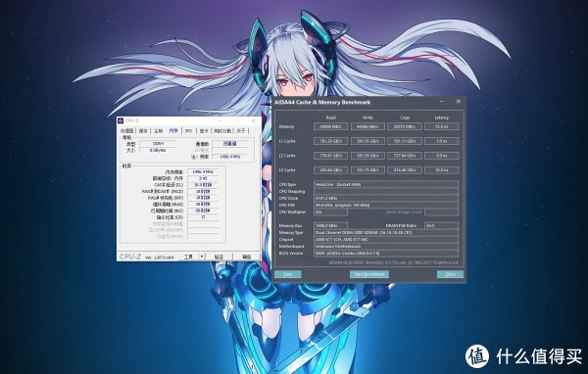
Task: Click the Close button in AIDA64
Action: click(x=451, y=274)
